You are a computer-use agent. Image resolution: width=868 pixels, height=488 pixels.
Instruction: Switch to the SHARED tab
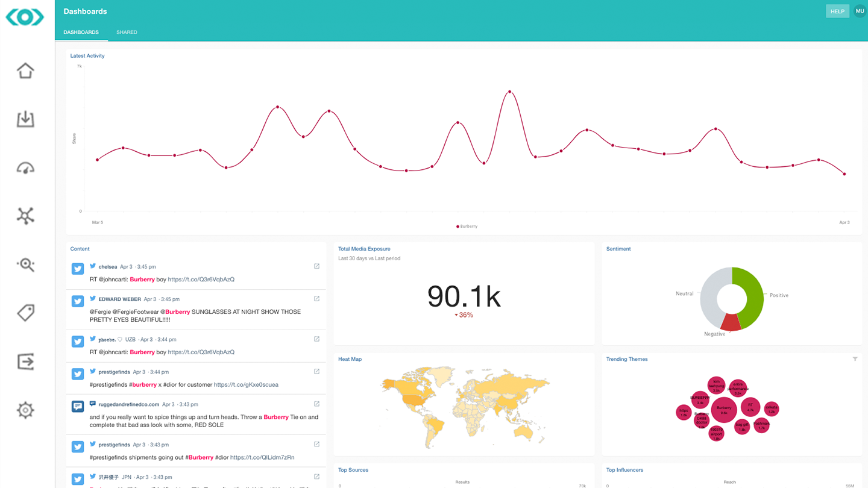[x=127, y=32]
